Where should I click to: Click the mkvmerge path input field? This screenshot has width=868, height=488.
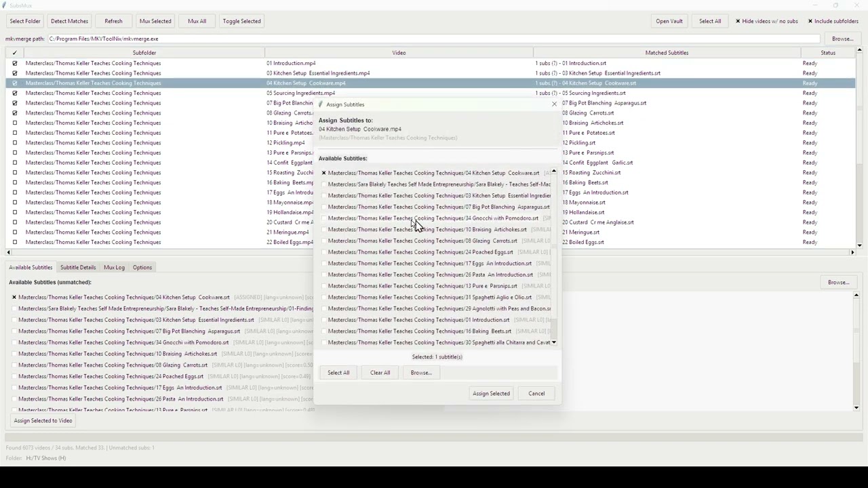[433, 39]
